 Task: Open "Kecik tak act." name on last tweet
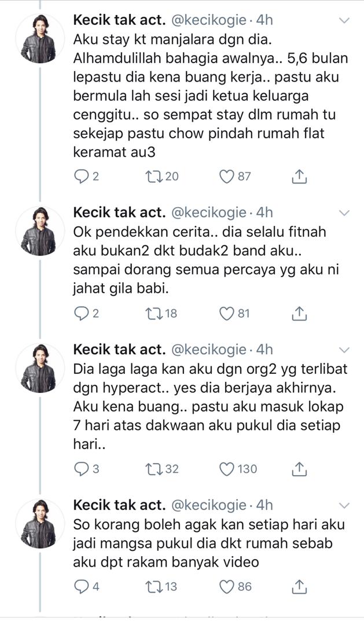(x=119, y=506)
